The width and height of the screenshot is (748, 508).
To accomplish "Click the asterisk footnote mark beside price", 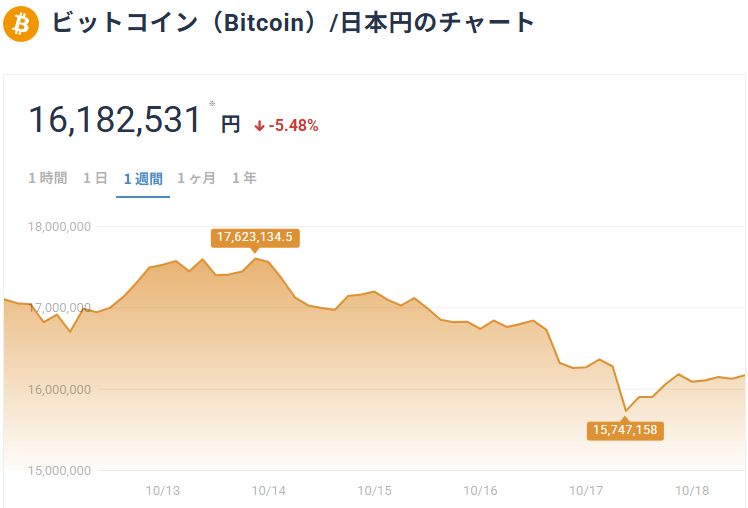I will point(212,103).
